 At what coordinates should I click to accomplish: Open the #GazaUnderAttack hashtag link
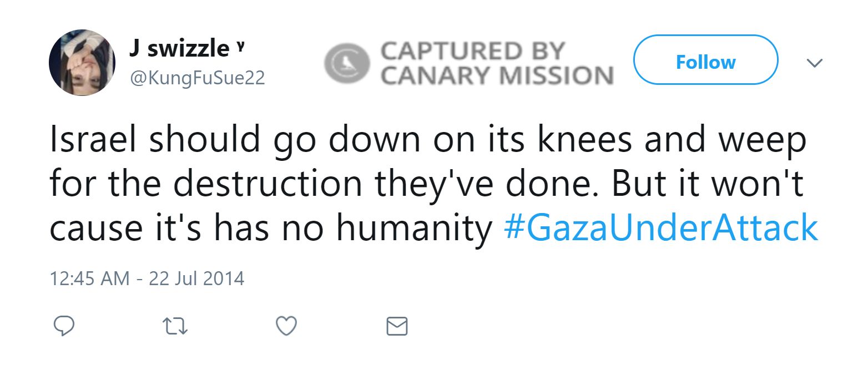tap(661, 228)
